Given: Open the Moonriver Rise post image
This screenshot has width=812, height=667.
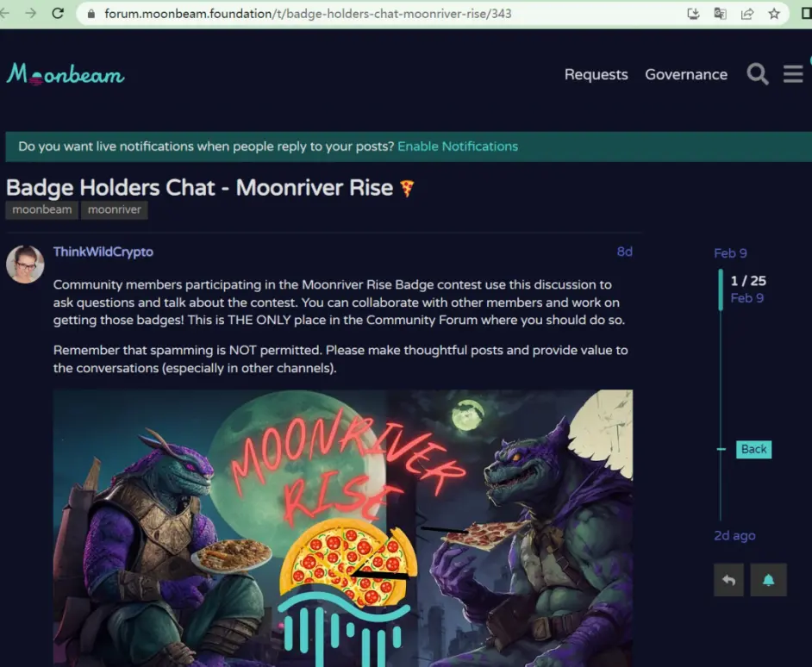Looking at the screenshot, I should 343,528.
